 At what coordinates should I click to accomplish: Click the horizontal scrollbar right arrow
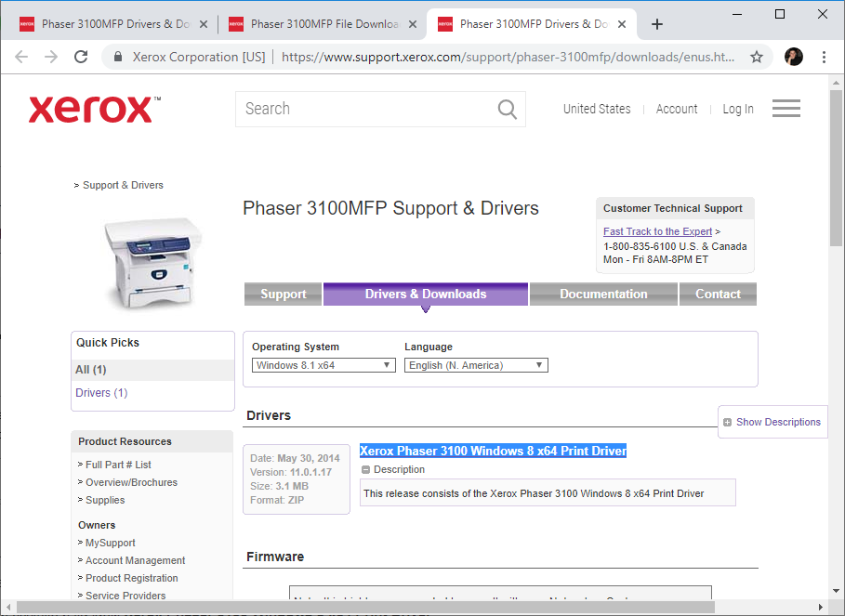pos(820,607)
